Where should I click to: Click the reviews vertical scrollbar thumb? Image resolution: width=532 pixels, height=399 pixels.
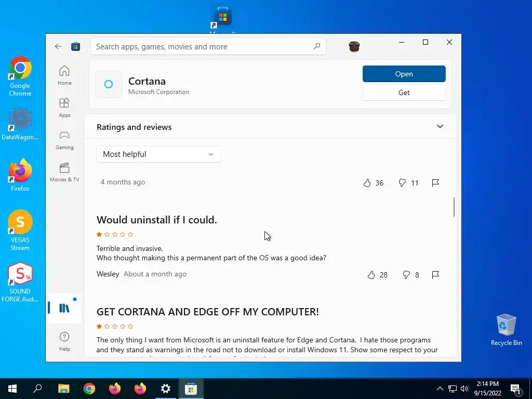point(454,207)
